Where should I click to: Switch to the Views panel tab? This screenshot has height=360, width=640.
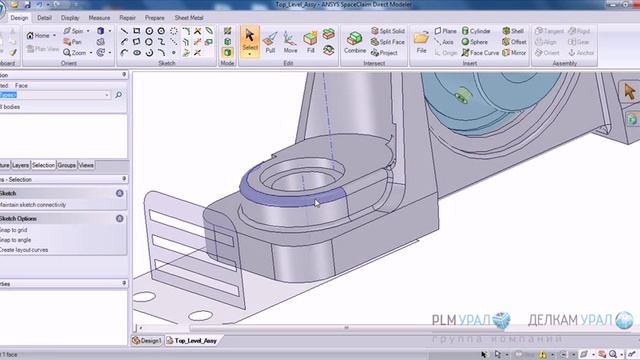point(86,165)
